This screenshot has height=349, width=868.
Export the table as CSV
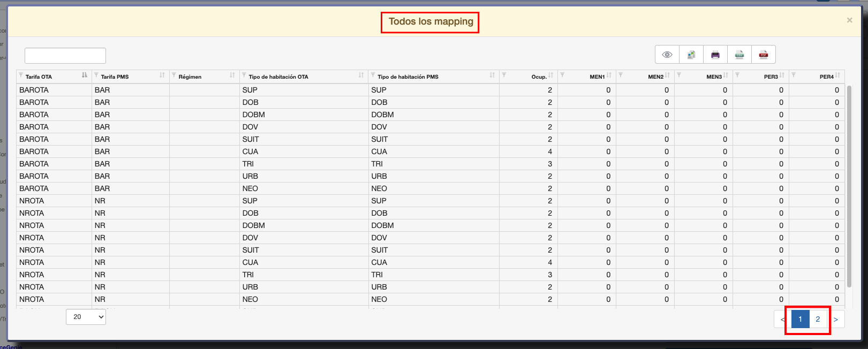(739, 55)
